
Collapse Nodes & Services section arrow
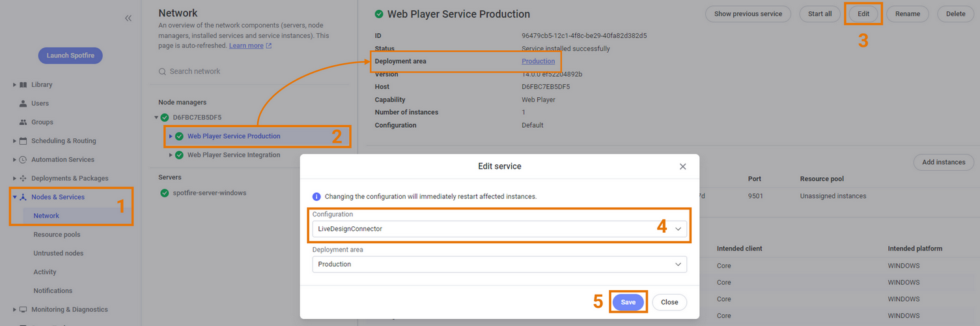coord(14,197)
